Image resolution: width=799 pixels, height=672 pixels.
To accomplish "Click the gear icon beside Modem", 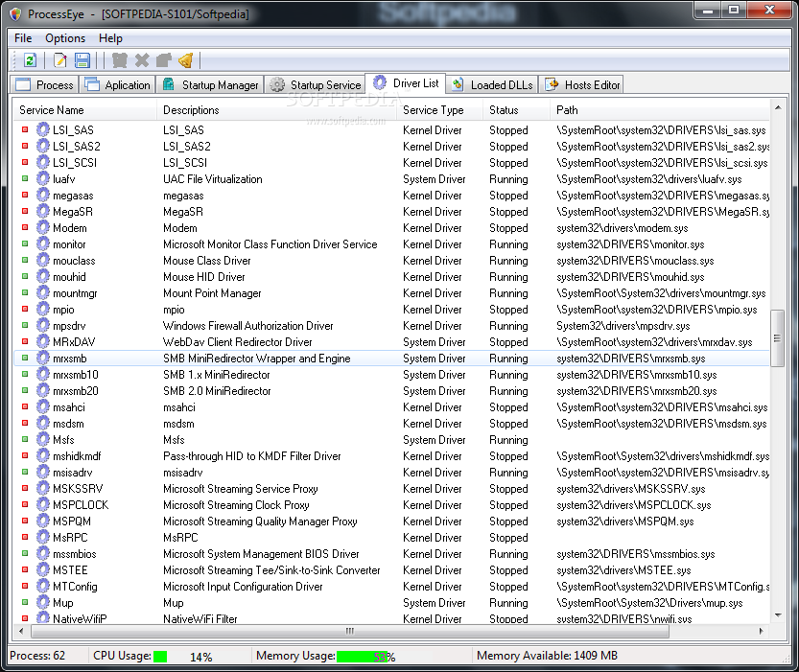I will tap(43, 227).
